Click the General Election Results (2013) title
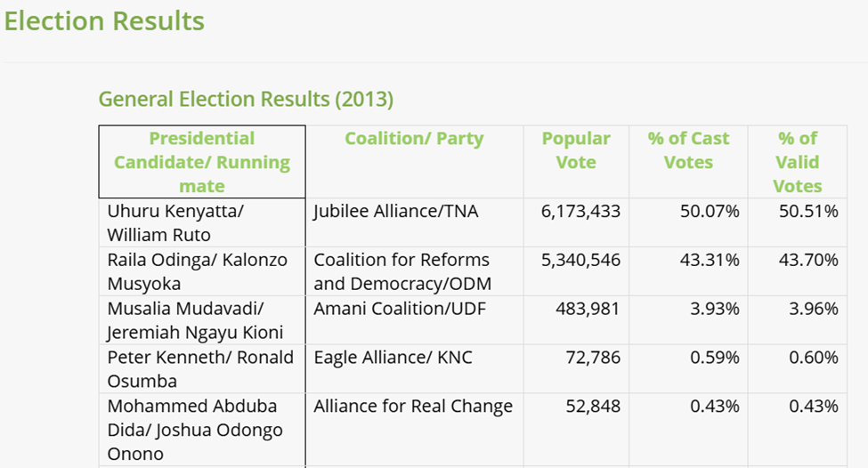The width and height of the screenshot is (868, 468). 246,99
